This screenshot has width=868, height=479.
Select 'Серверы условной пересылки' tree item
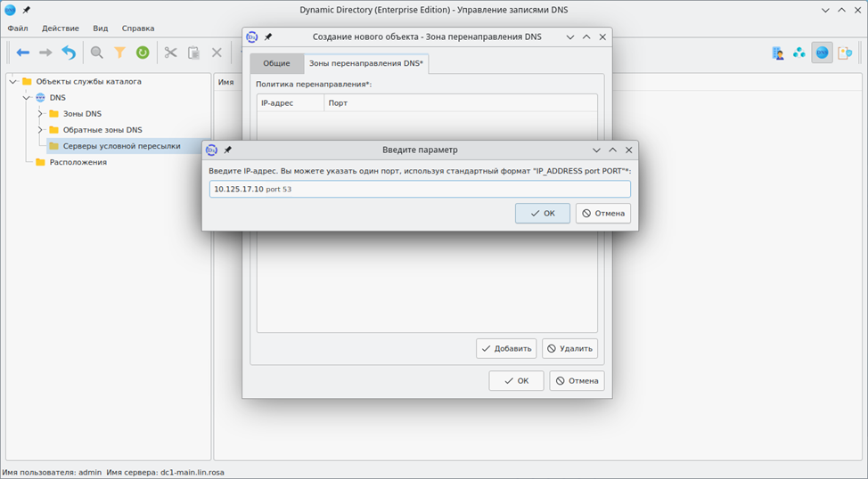(122, 146)
